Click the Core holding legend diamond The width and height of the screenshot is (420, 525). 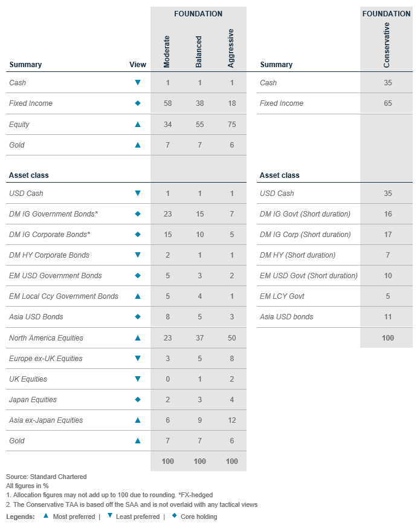(175, 515)
